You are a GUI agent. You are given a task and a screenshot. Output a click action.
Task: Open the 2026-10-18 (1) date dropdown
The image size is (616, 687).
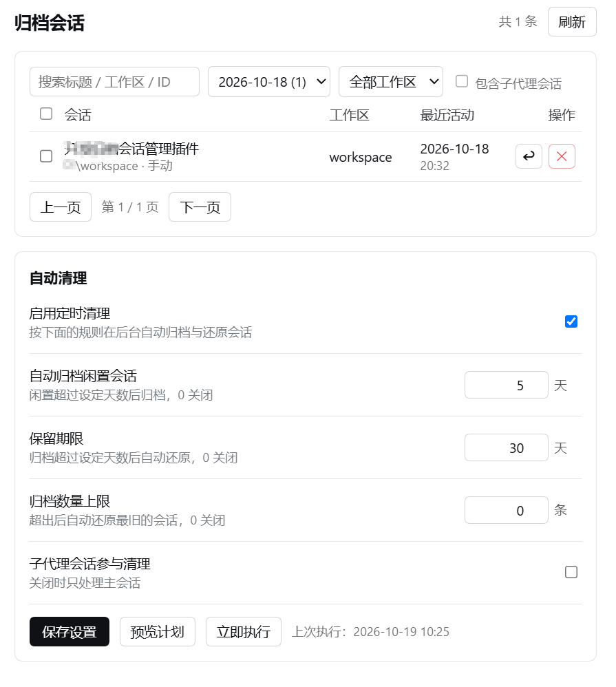pos(269,81)
